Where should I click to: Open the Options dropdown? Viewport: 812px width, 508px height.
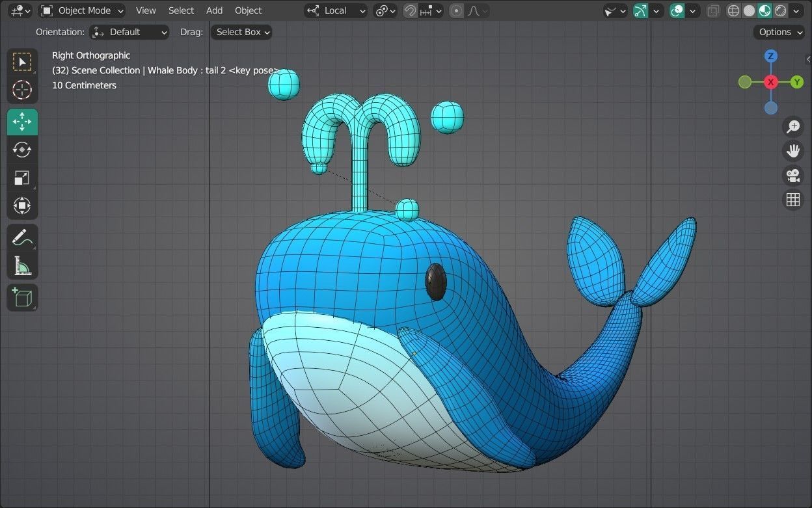(x=779, y=32)
